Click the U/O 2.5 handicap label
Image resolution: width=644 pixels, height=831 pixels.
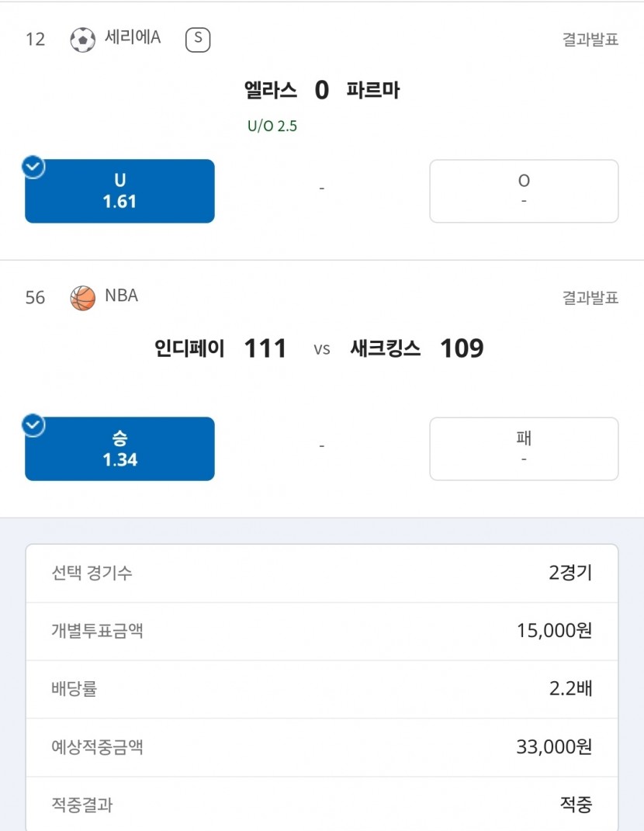(272, 126)
